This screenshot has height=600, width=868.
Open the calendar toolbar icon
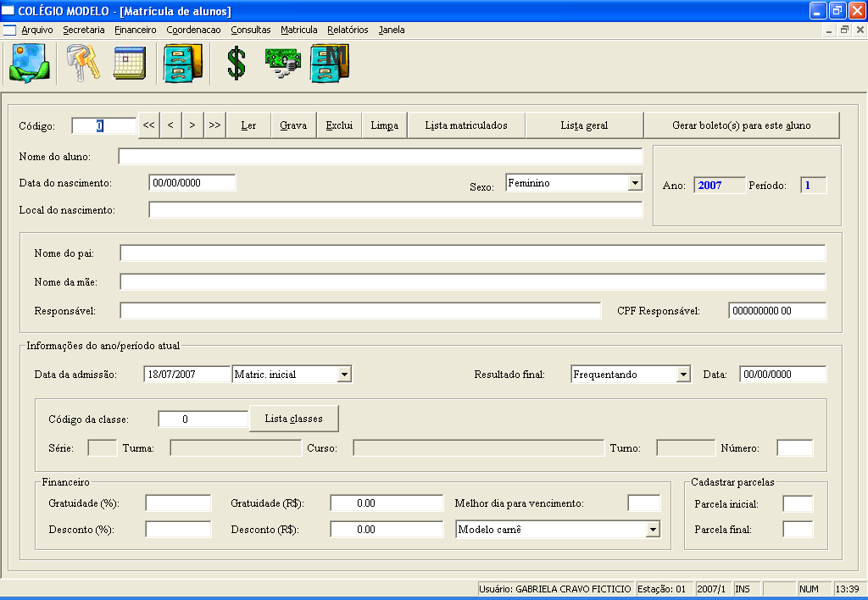click(131, 64)
